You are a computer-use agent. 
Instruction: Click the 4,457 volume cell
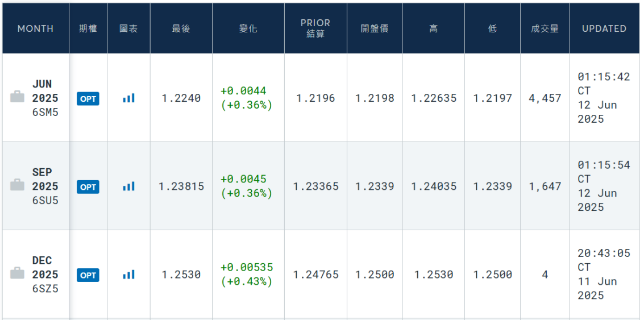tap(545, 98)
